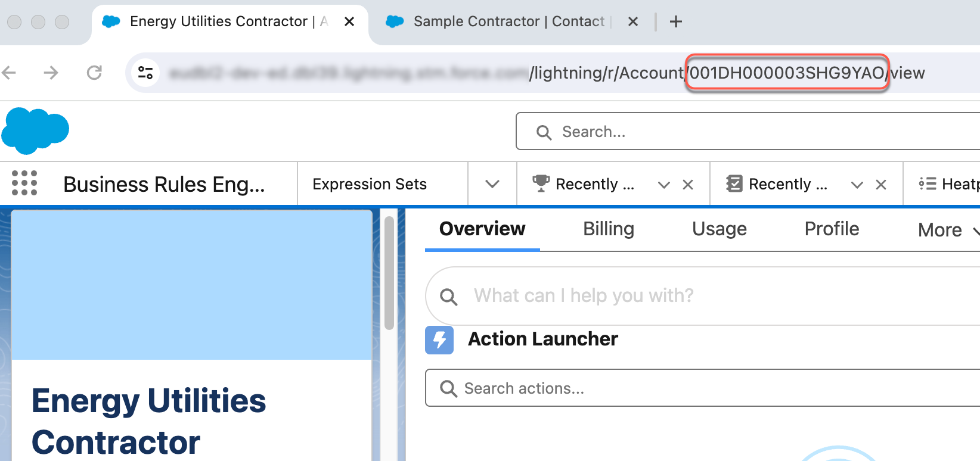Click the browser back arrow
Screen dimensions: 980x461
tap(10, 73)
